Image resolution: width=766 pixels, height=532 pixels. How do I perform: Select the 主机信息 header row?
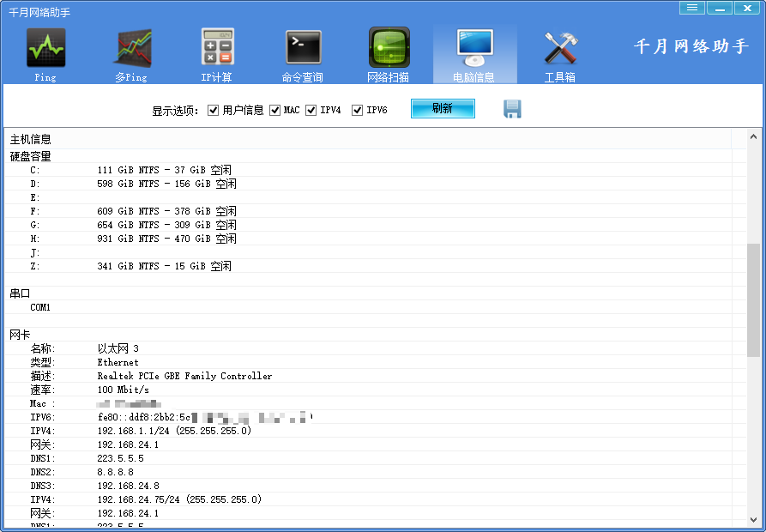pos(368,139)
